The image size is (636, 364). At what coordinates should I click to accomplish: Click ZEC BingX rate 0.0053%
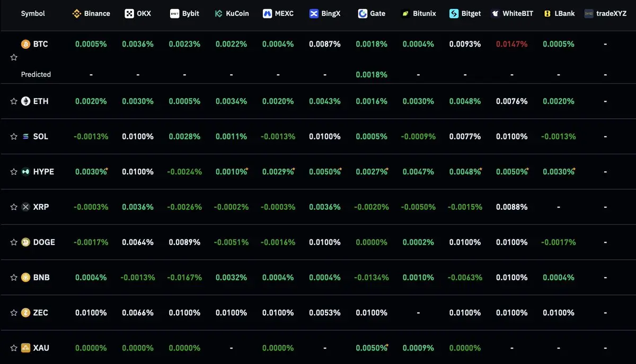325,313
